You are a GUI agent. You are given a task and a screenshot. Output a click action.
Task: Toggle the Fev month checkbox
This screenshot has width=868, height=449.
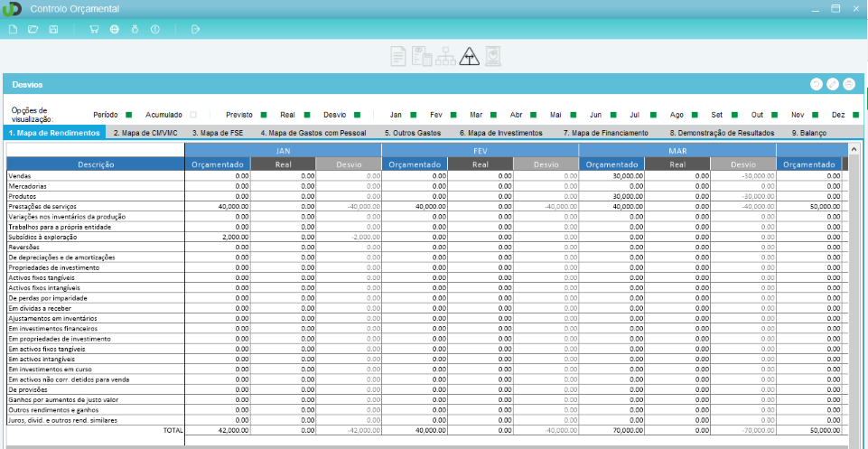tap(453, 115)
